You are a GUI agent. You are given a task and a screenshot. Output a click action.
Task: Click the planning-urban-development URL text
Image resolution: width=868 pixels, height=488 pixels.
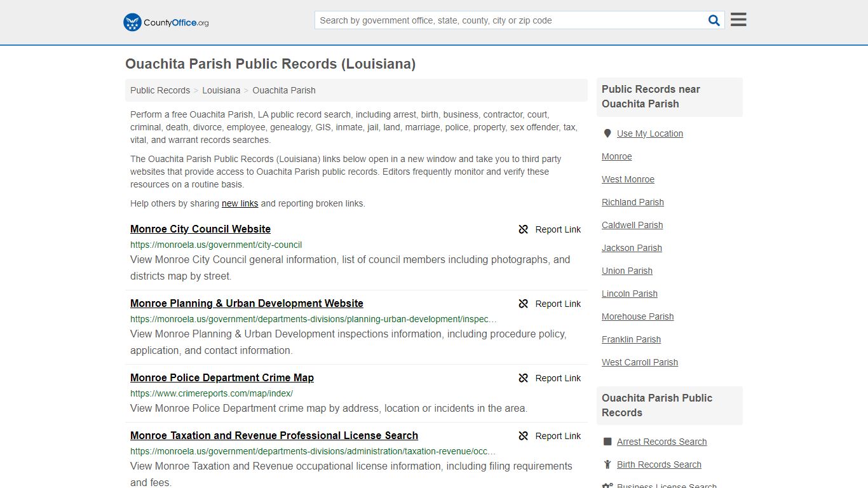(x=313, y=319)
